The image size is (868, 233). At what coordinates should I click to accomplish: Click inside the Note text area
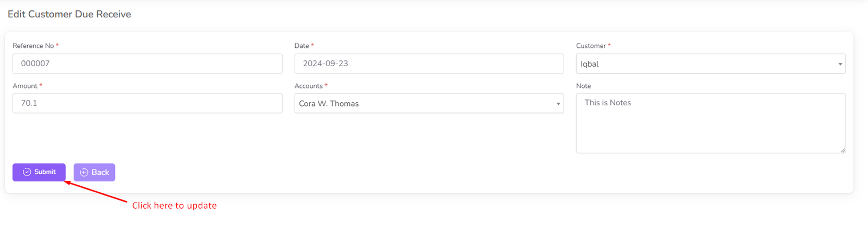(x=710, y=123)
